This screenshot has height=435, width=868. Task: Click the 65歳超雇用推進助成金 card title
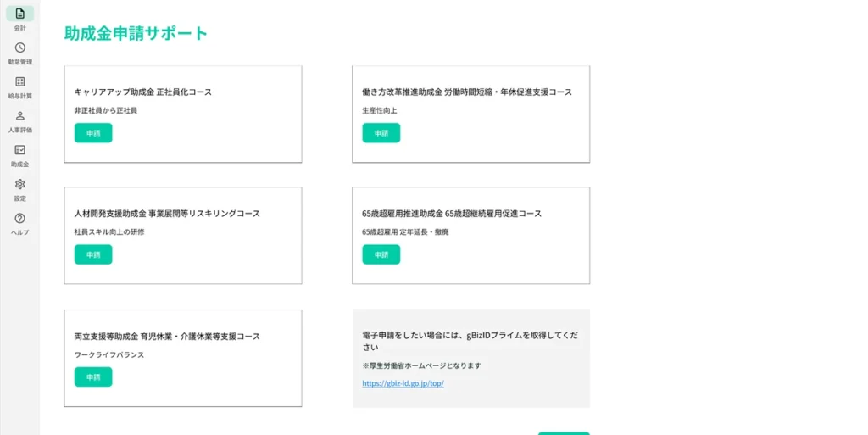pos(451,214)
